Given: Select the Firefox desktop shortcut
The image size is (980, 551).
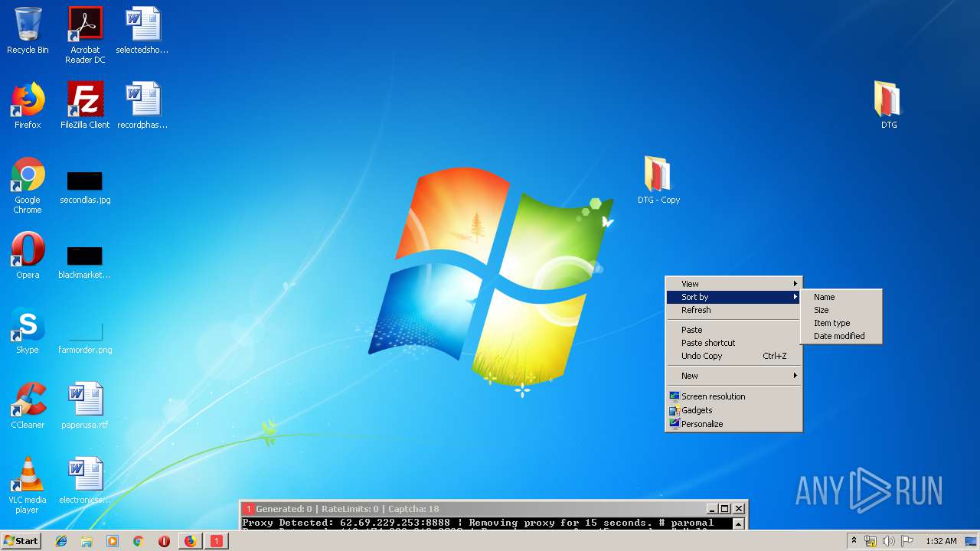Looking at the screenshot, I should (28, 106).
